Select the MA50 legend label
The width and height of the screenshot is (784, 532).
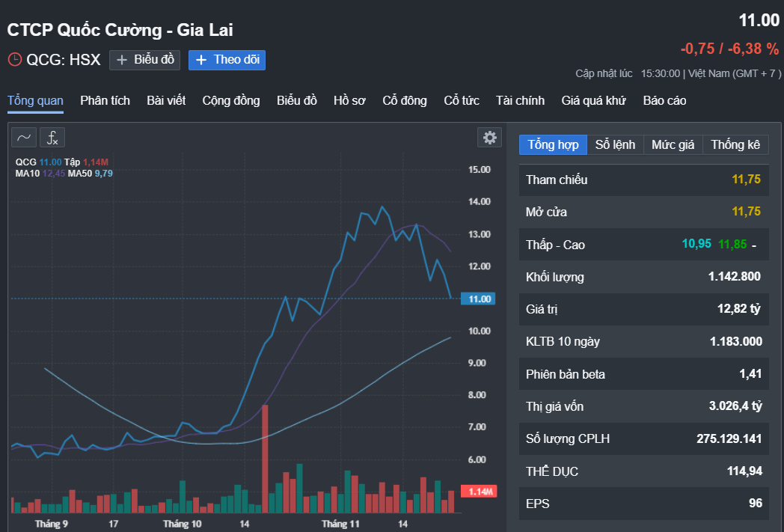click(79, 173)
